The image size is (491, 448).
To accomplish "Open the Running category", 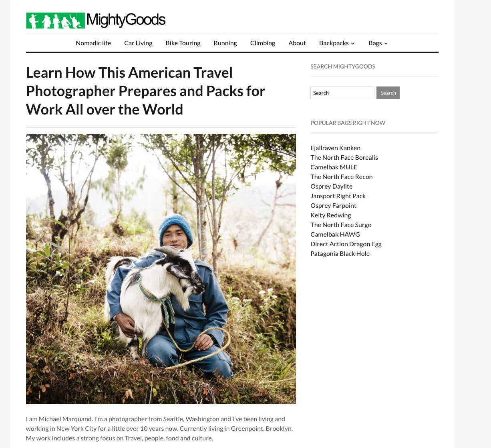I will (x=225, y=43).
